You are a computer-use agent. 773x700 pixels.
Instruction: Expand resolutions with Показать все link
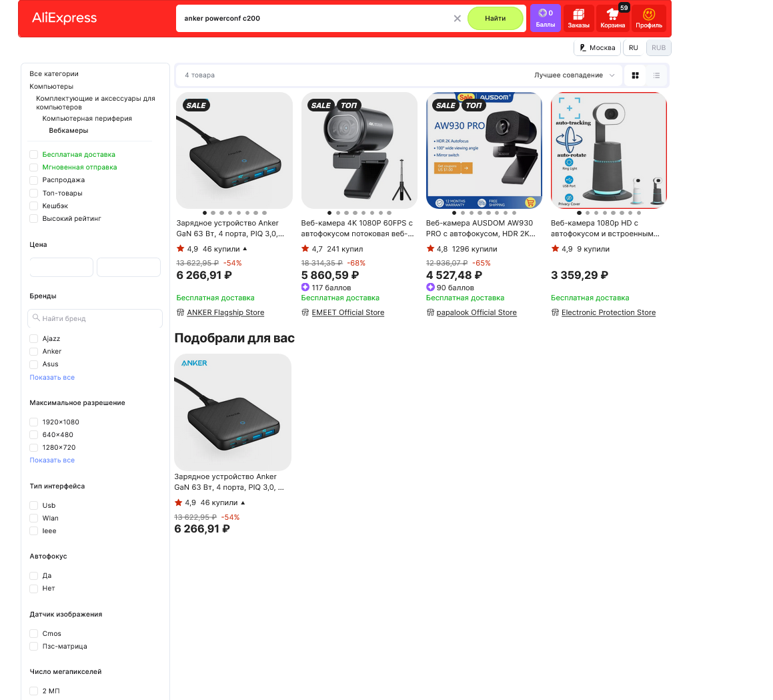pos(52,460)
